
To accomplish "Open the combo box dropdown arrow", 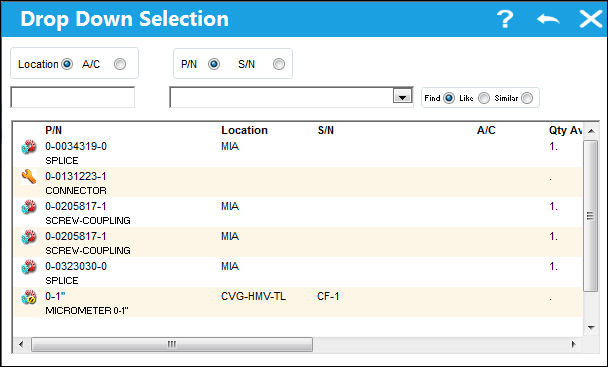I will [x=402, y=96].
